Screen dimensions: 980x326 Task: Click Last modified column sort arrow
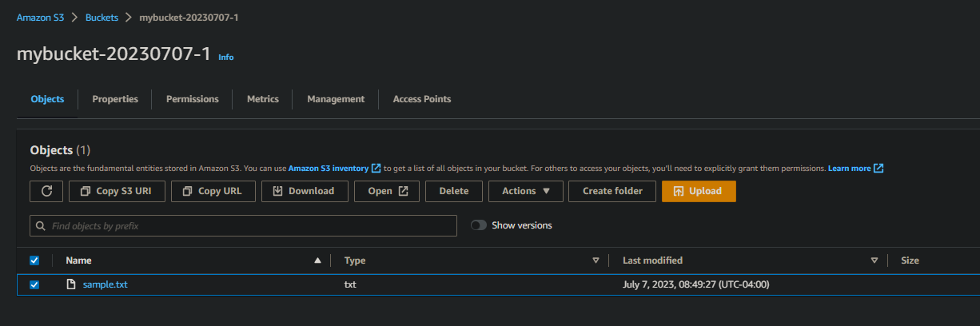pos(874,260)
